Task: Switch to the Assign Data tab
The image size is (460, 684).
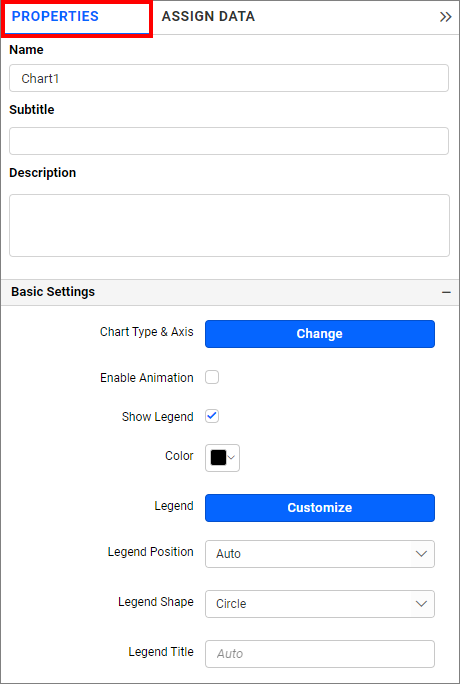Action: click(x=208, y=17)
